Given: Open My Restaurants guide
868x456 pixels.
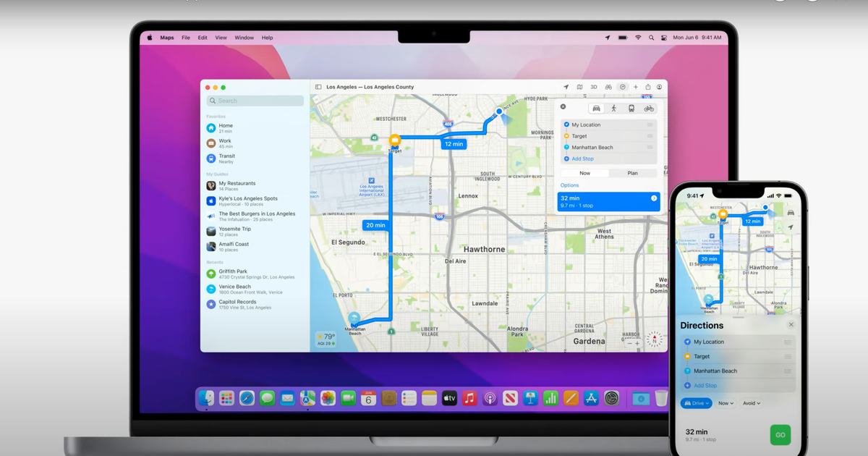Looking at the screenshot, I should click(255, 185).
